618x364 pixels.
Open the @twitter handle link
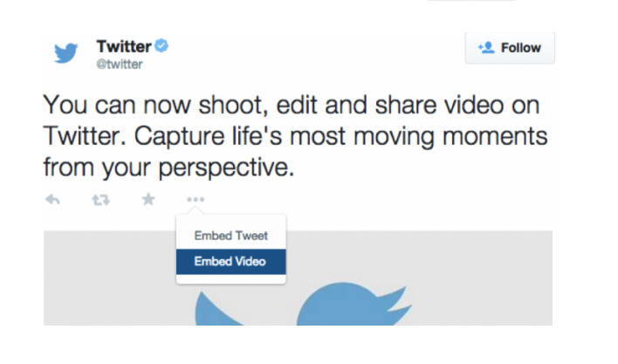click(x=120, y=65)
